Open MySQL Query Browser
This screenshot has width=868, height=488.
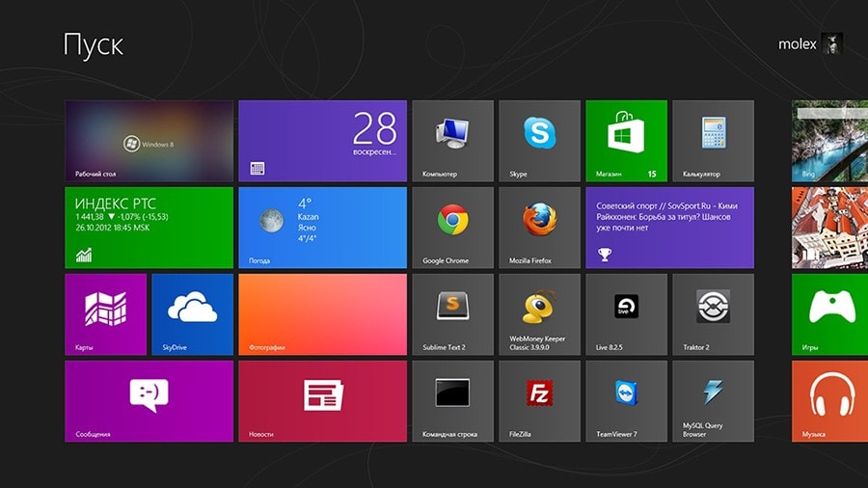click(713, 401)
